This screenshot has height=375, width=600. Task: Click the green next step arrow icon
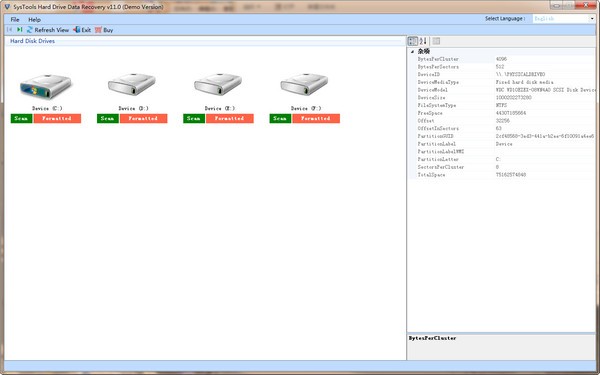(20, 29)
